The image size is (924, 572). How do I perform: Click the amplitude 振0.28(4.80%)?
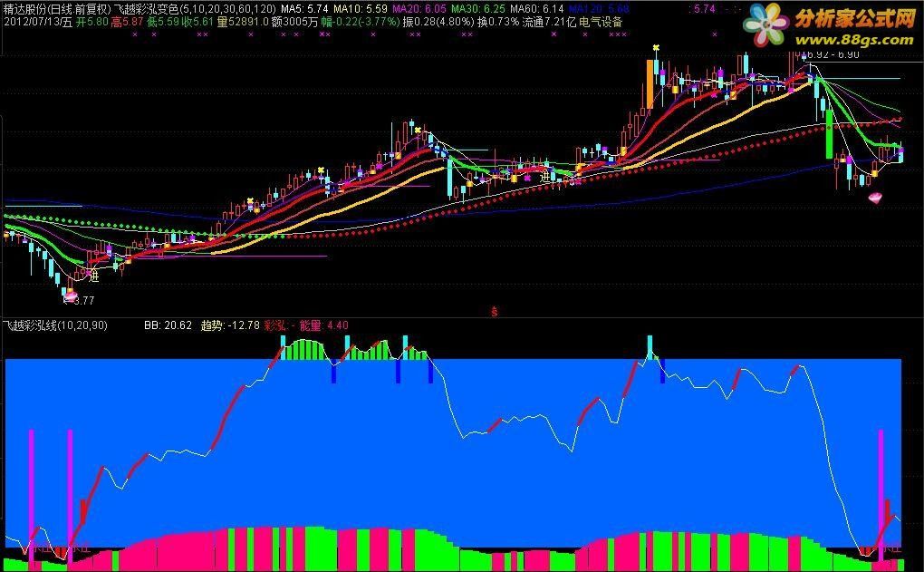(x=438, y=23)
